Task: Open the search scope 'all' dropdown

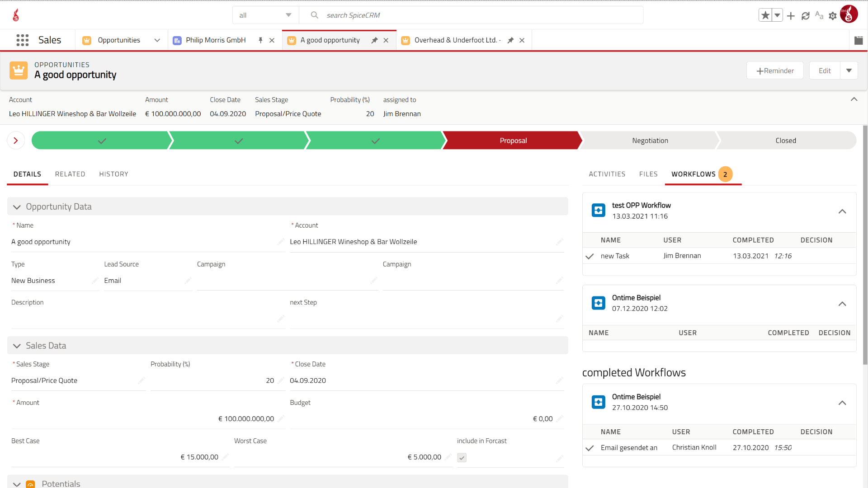Action: (266, 15)
